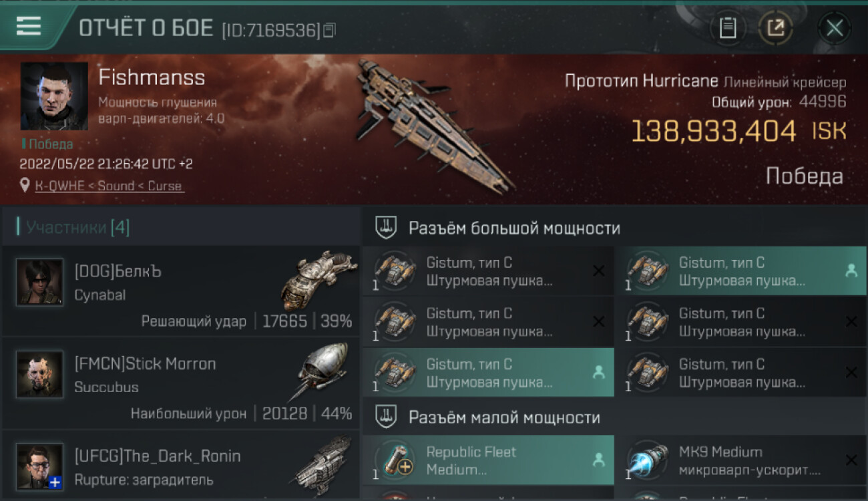This screenshot has height=501, width=868.
Task: Open the hamburger menu at top left
Action: tap(29, 26)
